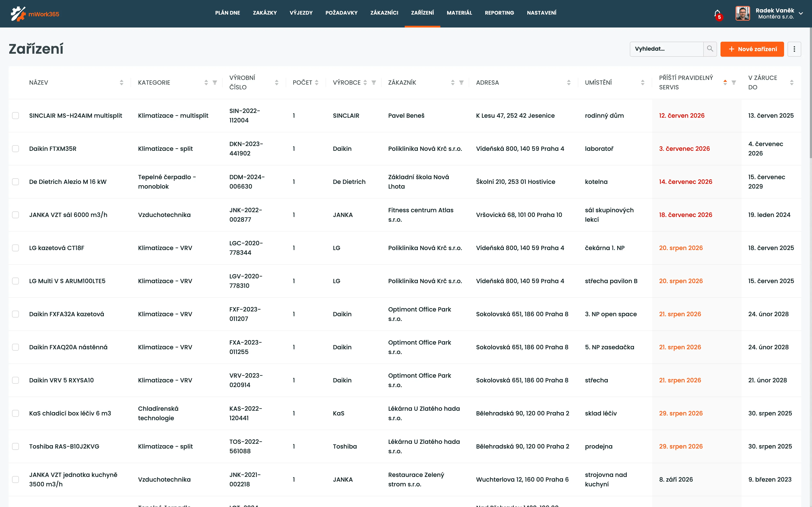Open the Daikin FTXM35R device
The image size is (812, 507).
click(53, 149)
